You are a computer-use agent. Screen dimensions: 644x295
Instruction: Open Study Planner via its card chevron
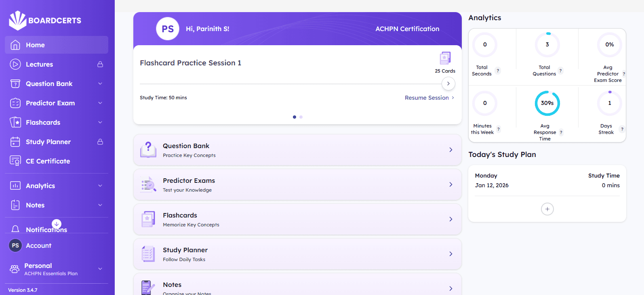click(x=451, y=254)
